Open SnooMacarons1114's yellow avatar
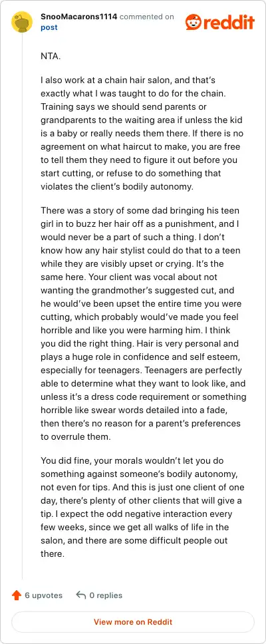The height and width of the screenshot is (644, 266). [22, 22]
